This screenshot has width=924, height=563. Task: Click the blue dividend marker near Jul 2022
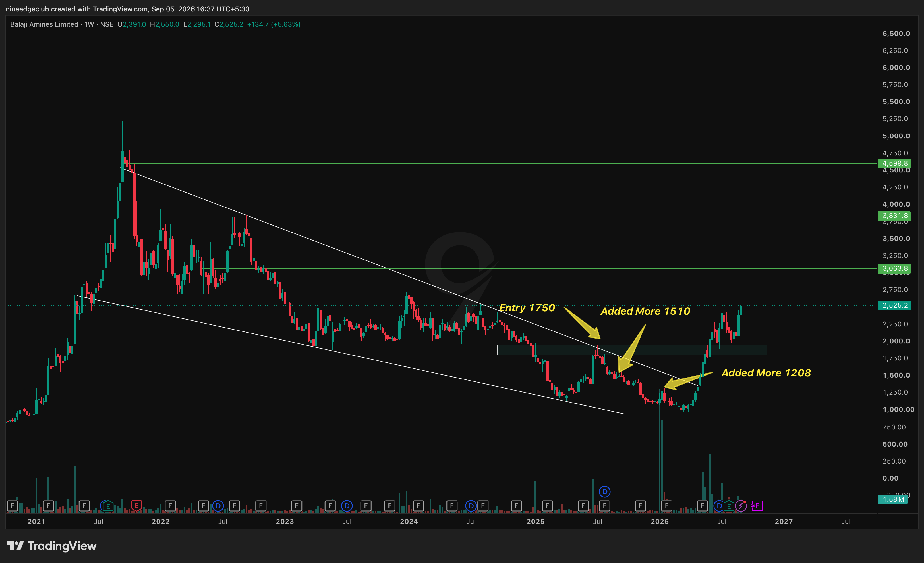[x=218, y=506]
